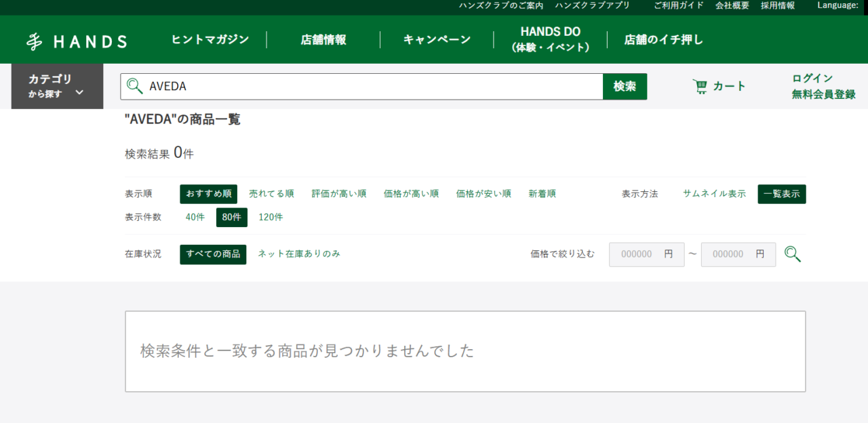This screenshot has width=868, height=423.
Task: Open 店舗のイチ押し menu
Action: point(664,39)
